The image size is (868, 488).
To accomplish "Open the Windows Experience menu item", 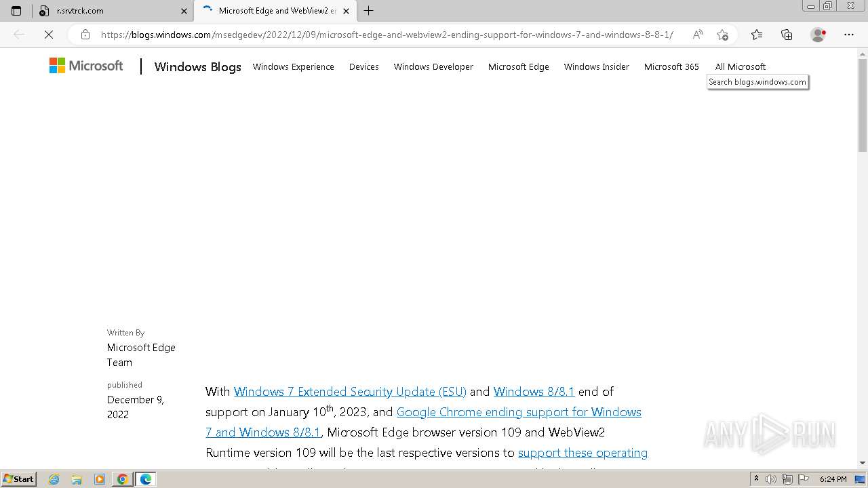I will 293,66.
